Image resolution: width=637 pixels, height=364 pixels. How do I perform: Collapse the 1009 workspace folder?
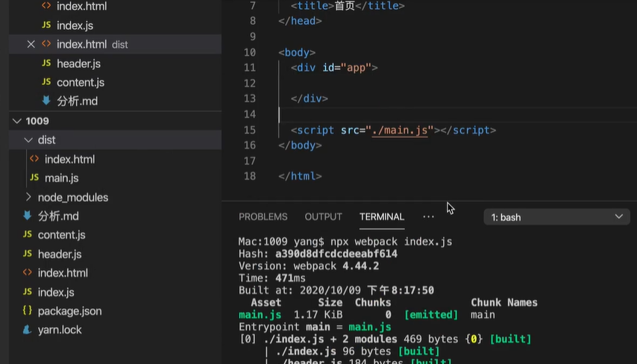point(17,121)
